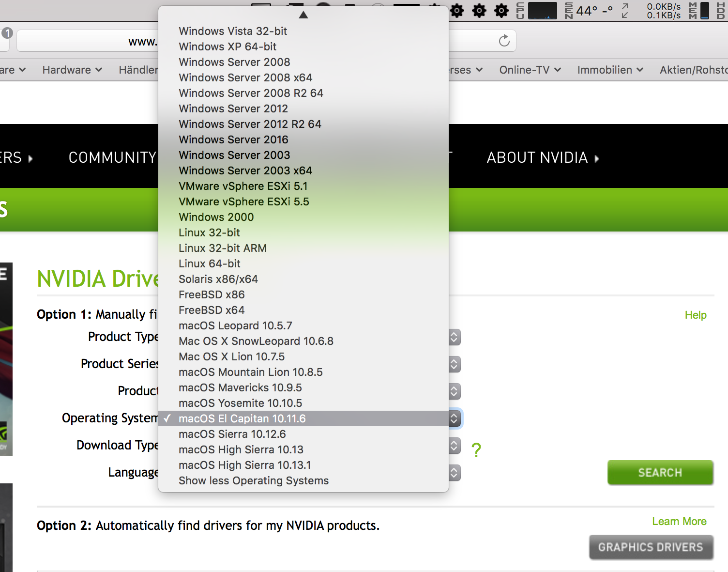
Task: Choose Mac OS X Lion 10.7.5
Action: (x=303, y=356)
